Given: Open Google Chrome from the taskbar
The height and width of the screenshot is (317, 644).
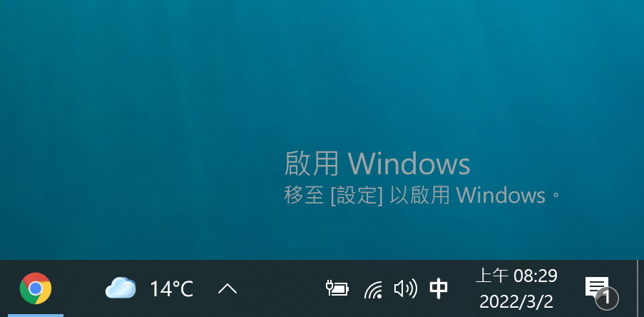Looking at the screenshot, I should tap(36, 288).
